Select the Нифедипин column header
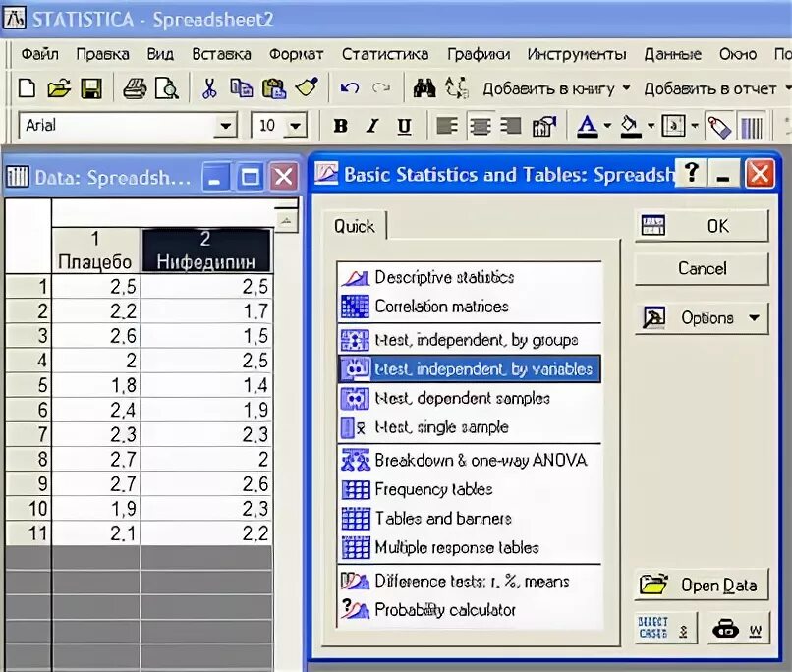 point(205,251)
